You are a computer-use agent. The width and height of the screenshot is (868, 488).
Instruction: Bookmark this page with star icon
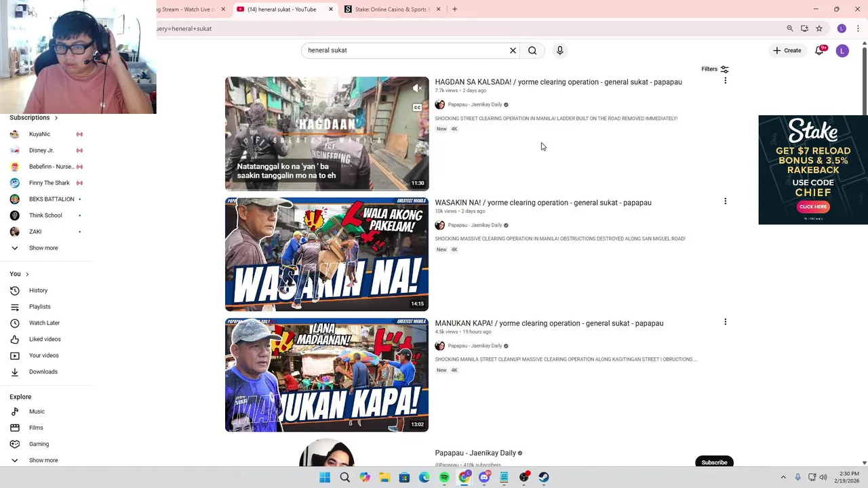[x=819, y=28]
